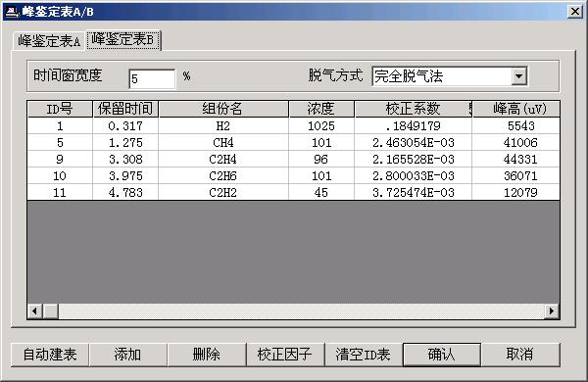Click the 保留时间 column header
The height and width of the screenshot is (382, 588).
(125, 109)
